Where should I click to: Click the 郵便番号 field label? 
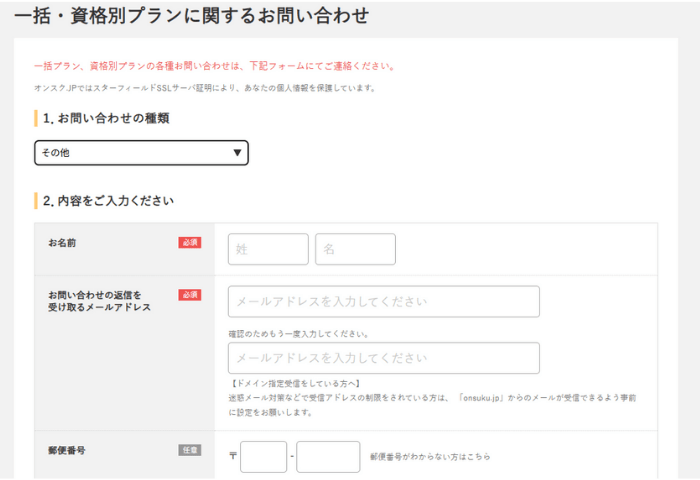point(67,450)
